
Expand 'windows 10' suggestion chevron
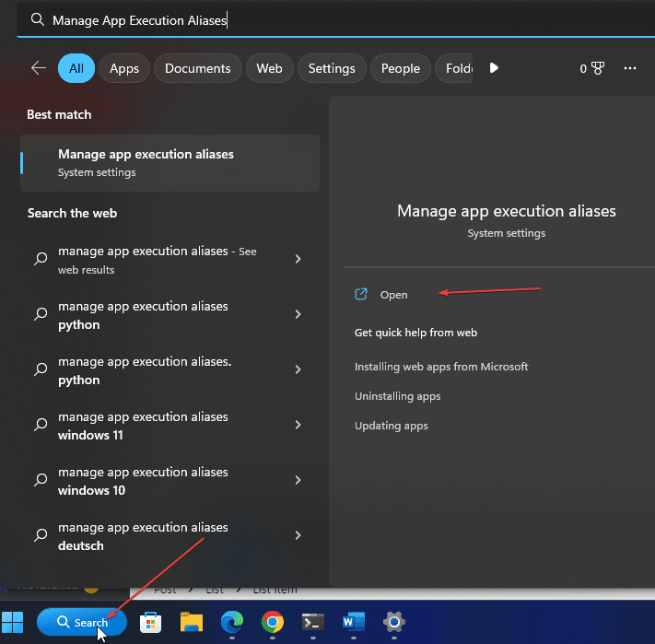298,480
